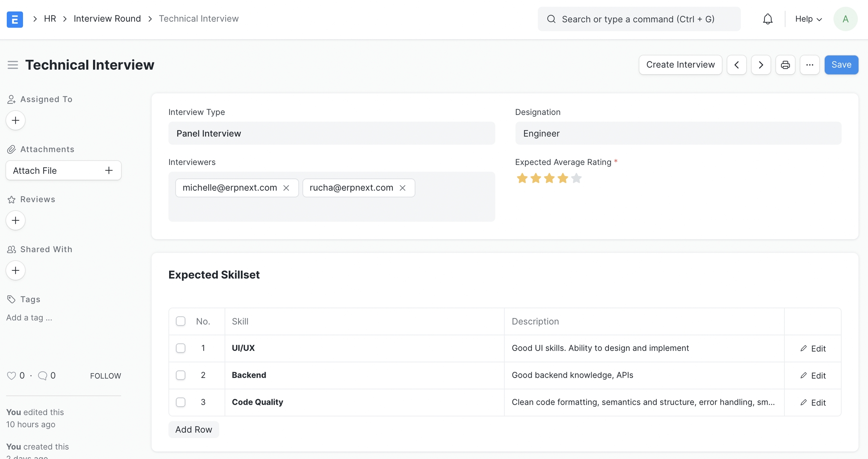The image size is (868, 459).
Task: Expand the Help dropdown
Action: (808, 19)
